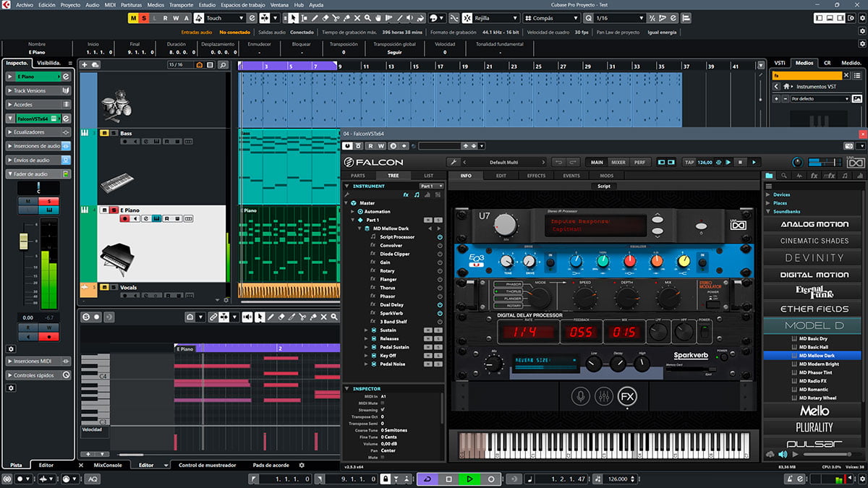Click the transport tempo 126.000 field
Image resolution: width=868 pixels, height=488 pixels.
(x=617, y=479)
